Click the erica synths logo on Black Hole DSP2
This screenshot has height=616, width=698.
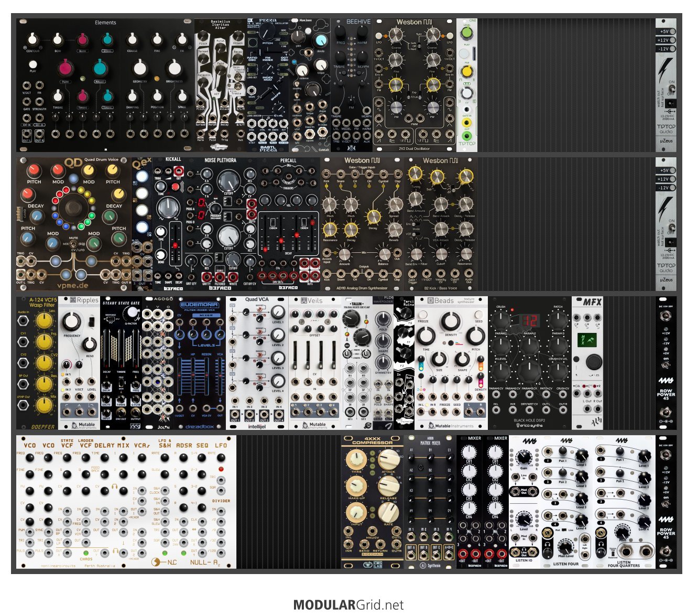click(x=529, y=425)
